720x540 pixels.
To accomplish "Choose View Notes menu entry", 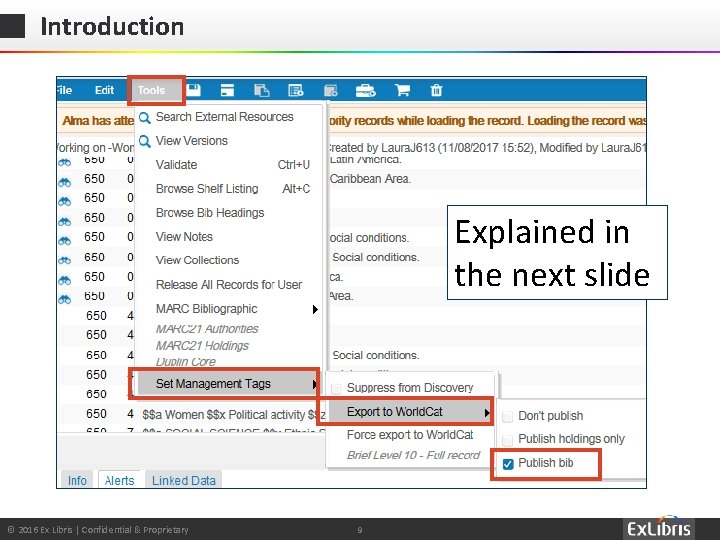I will tap(184, 236).
